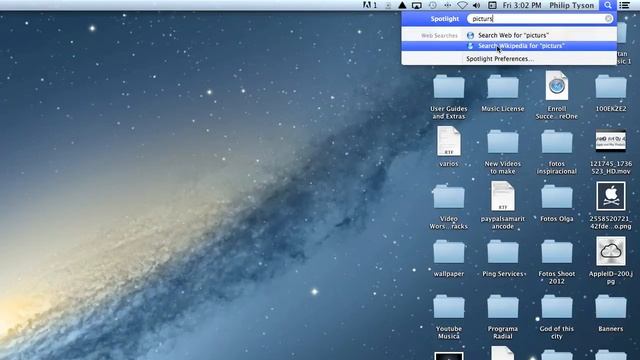The height and width of the screenshot is (360, 640).
Task: Click the Adobe status icon in menu bar
Action: 370,5
